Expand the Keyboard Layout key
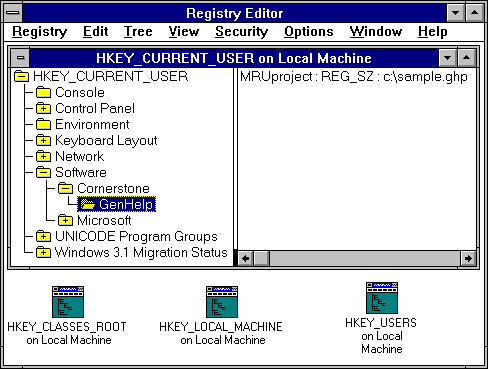488x369 pixels. tap(43, 140)
